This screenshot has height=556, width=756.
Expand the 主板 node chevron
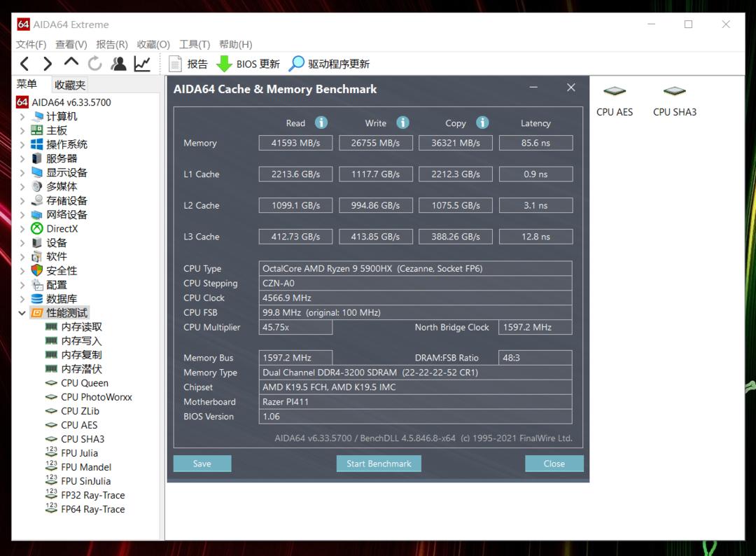[x=22, y=131]
